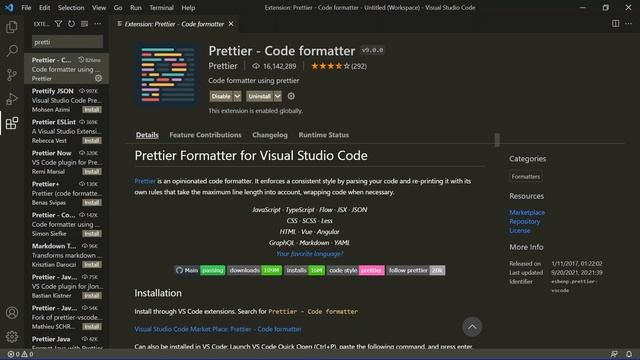Click the feedback icon in status bar
This screenshot has width=640, height=360.
click(614, 354)
